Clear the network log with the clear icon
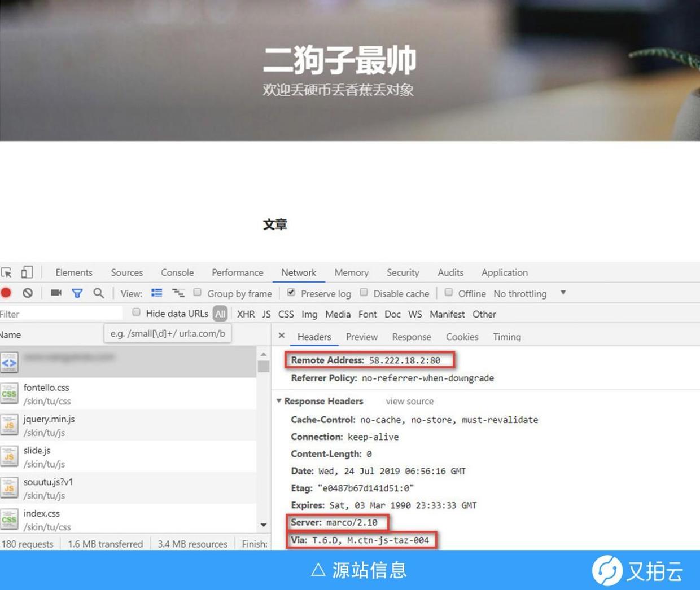Image resolution: width=700 pixels, height=590 pixels. tap(28, 293)
